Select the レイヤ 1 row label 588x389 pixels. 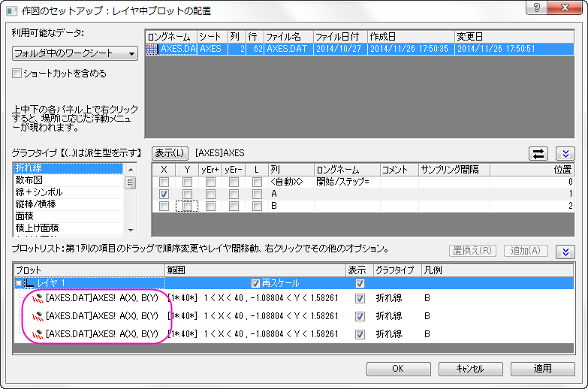(x=51, y=283)
